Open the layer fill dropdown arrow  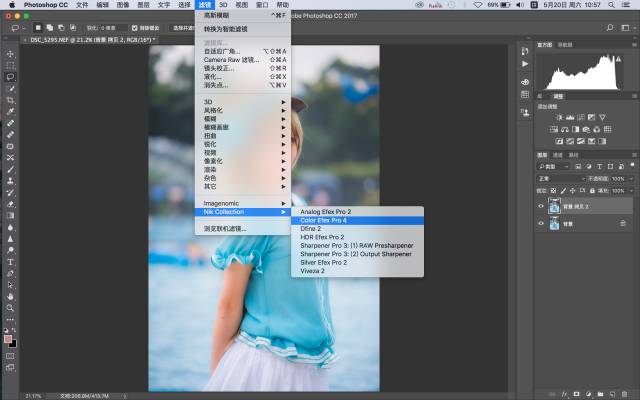point(631,191)
